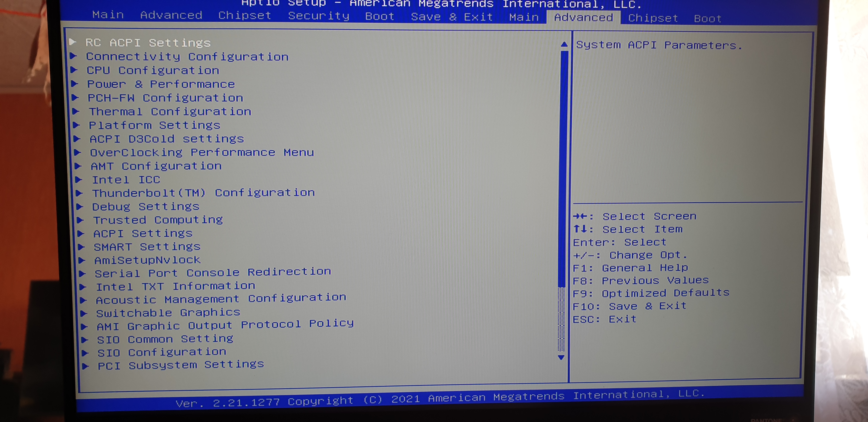Open Thermal Configuration submenu
This screenshot has width=868, height=422.
(170, 112)
